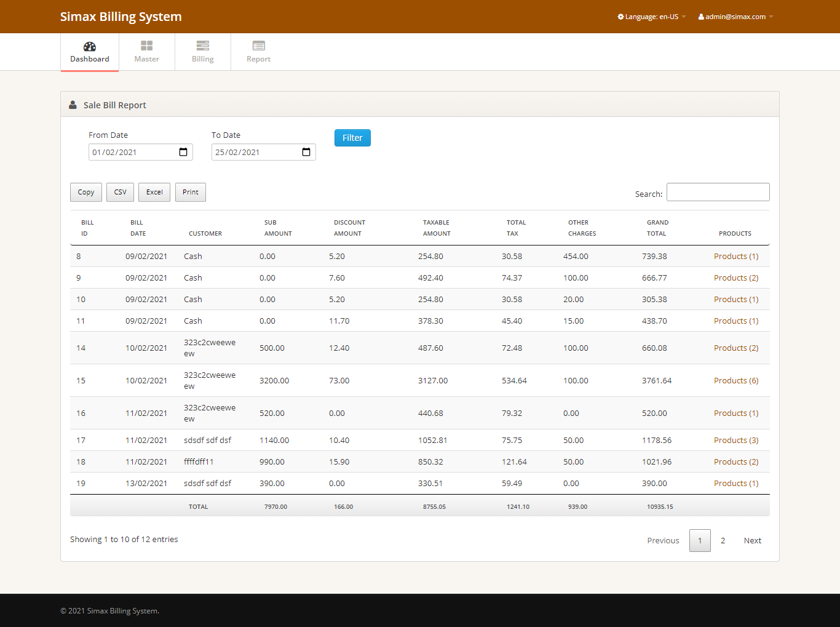This screenshot has height=627, width=840.
Task: Open Products (1) for bill 11
Action: 736,321
